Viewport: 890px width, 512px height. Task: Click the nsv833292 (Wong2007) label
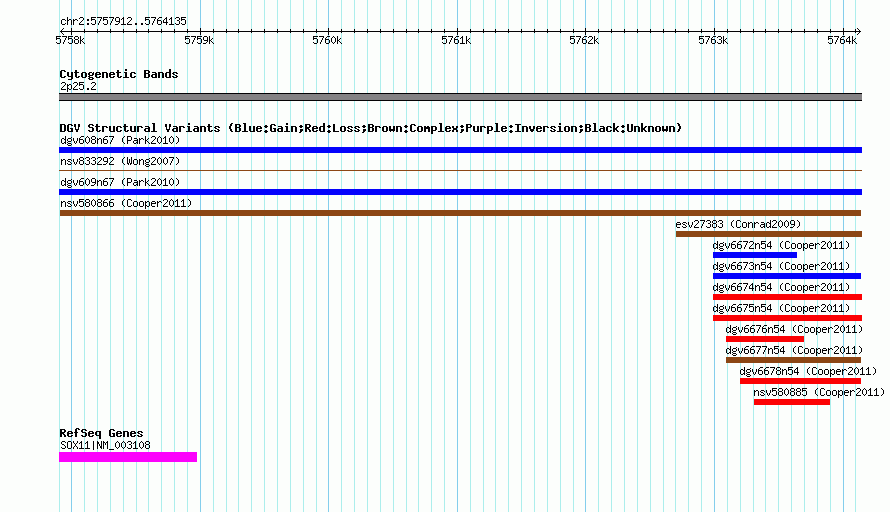point(120,161)
